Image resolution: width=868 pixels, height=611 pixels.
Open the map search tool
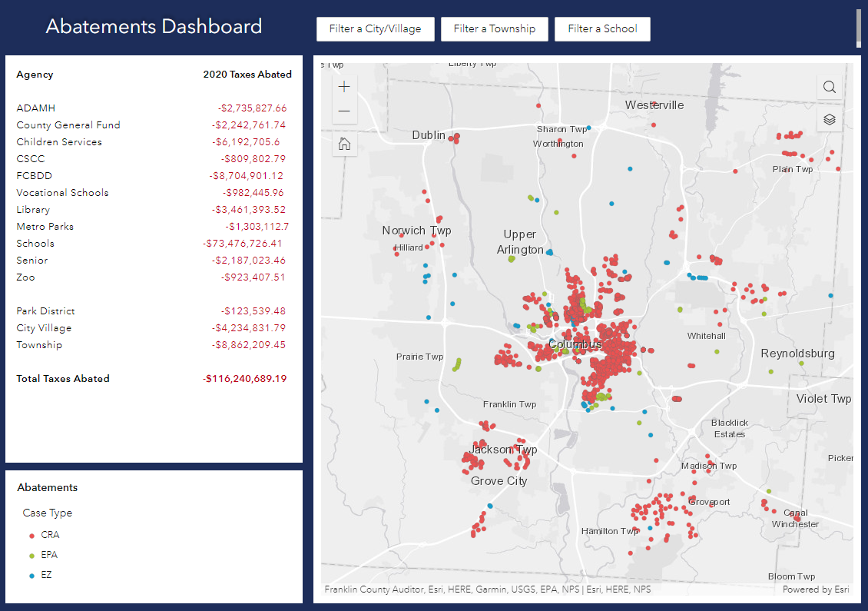(830, 87)
